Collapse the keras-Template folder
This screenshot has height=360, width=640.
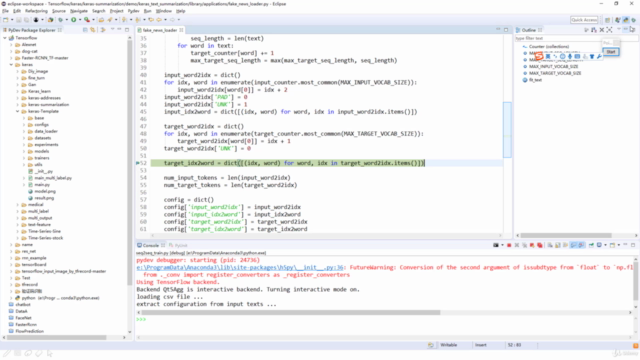coord(18,111)
